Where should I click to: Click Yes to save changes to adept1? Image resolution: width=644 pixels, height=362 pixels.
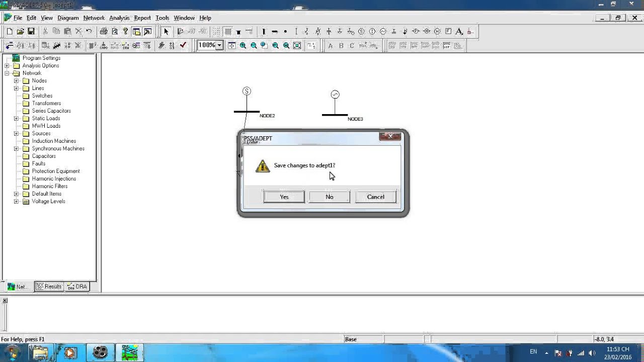coord(284,197)
